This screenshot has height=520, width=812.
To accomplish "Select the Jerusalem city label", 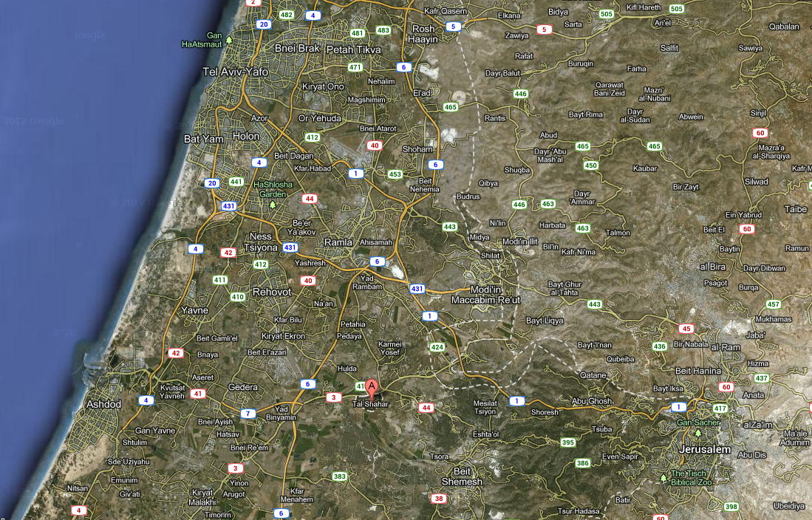I will pos(706,449).
